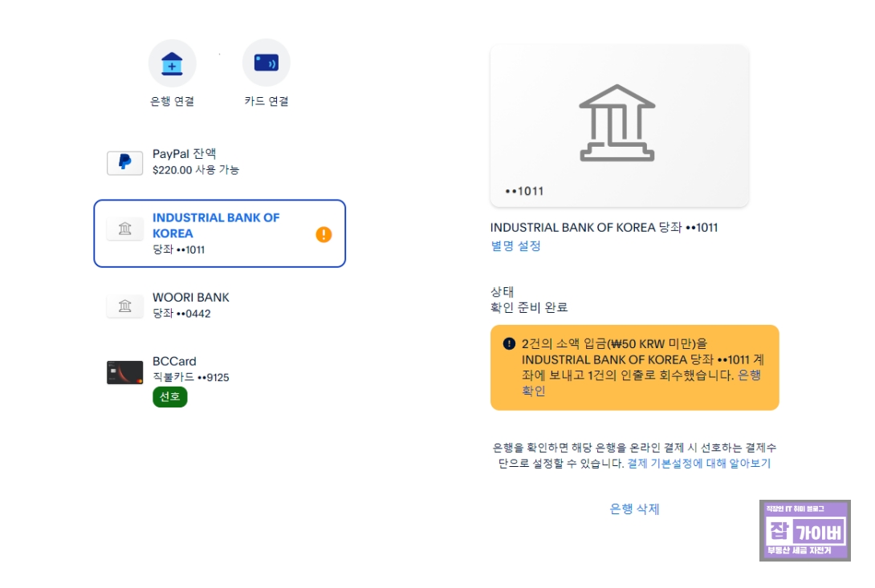The height and width of the screenshot is (588, 875).
Task: Click the account heading INDUSTRIAL BANK OF KOREA 당좌 ••1011
Action: [x=604, y=228]
